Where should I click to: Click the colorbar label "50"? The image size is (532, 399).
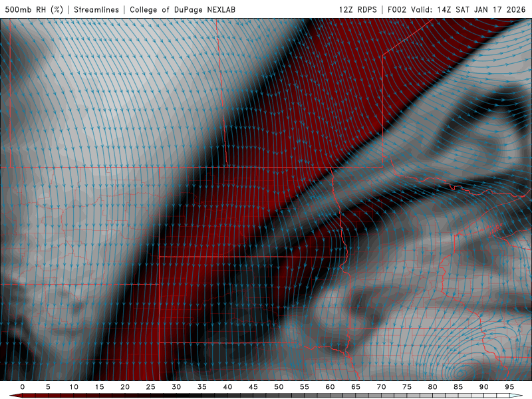tap(279, 387)
